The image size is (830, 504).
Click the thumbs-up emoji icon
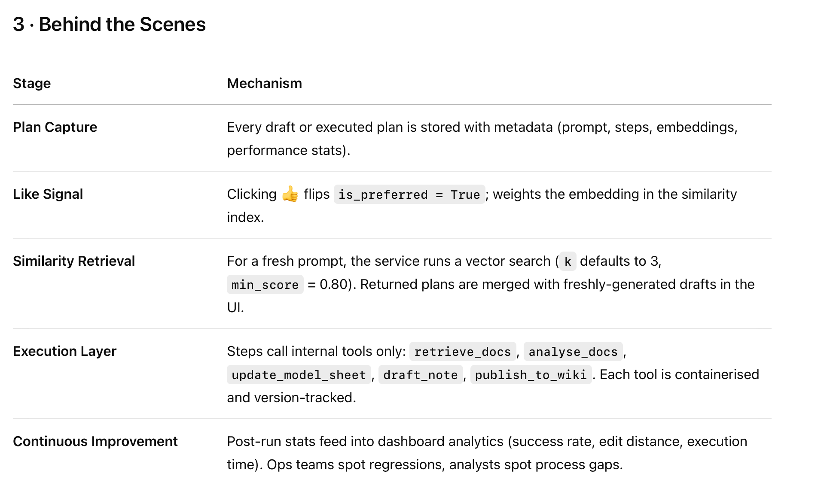click(290, 194)
